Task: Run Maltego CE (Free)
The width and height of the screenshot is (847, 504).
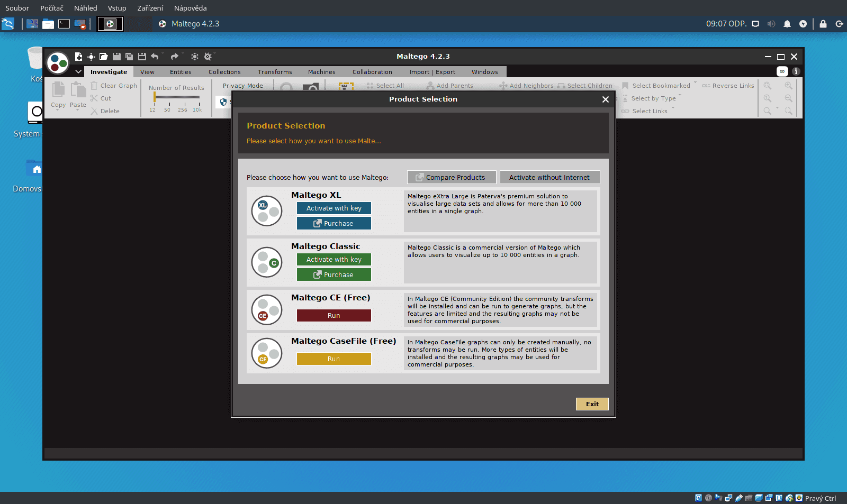Action: point(334,316)
